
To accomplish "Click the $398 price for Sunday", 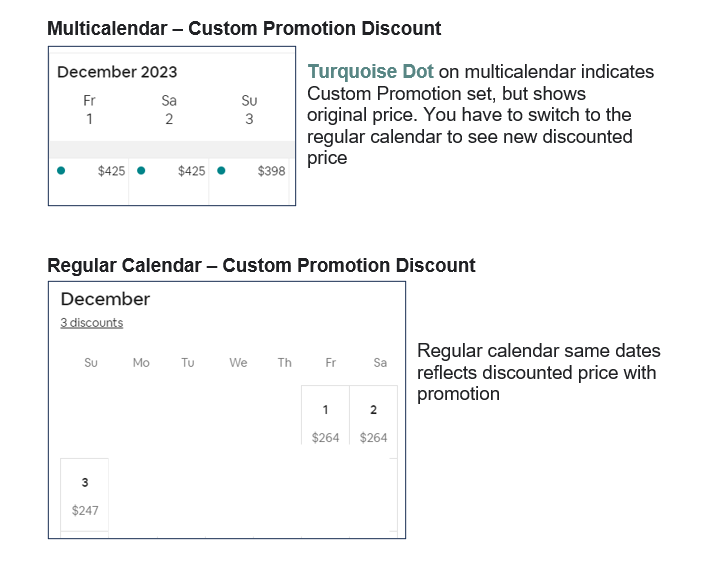I will pos(271,171).
